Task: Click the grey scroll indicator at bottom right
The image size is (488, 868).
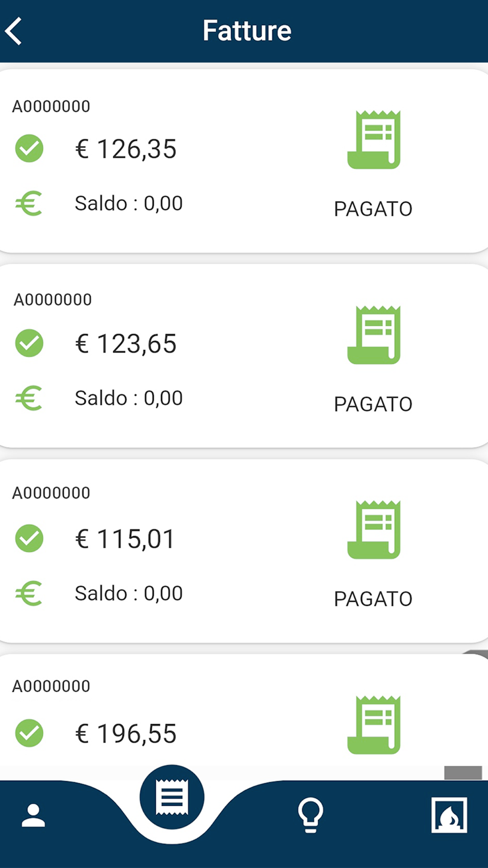Action: (463, 773)
